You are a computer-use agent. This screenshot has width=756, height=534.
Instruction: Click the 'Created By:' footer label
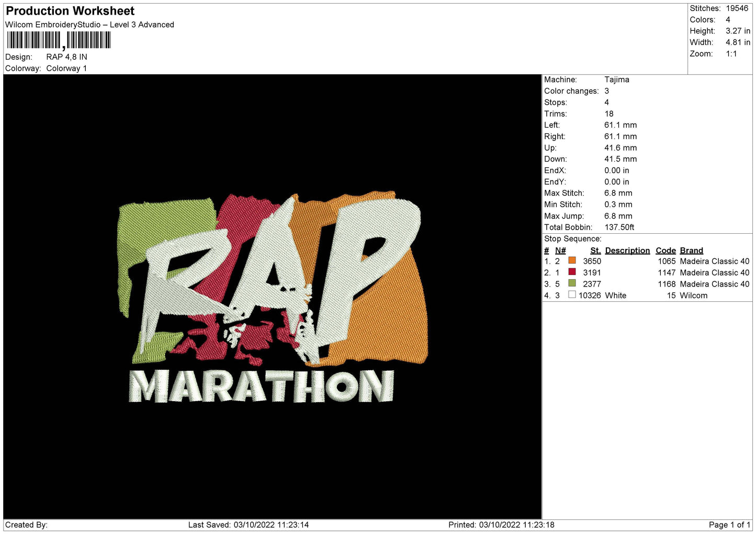26,525
